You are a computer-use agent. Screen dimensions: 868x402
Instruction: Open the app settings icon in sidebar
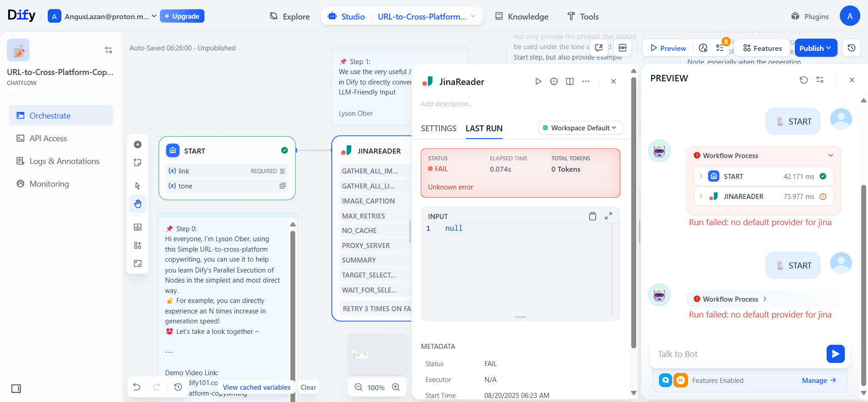(x=109, y=50)
